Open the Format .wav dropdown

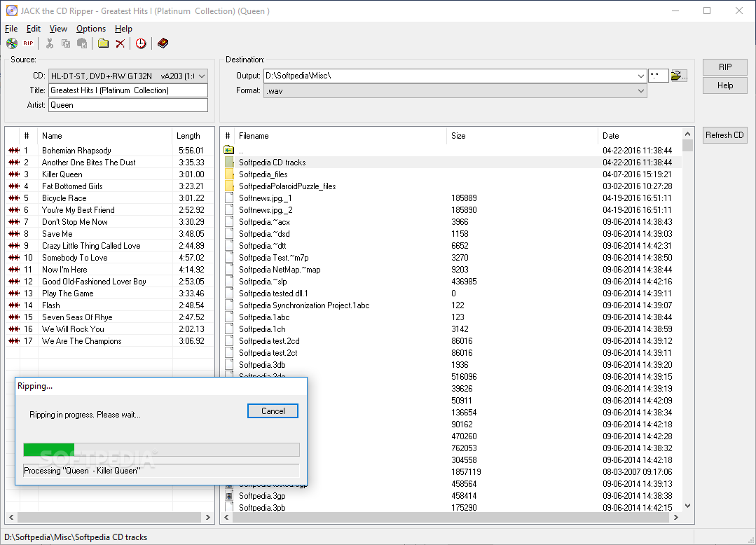(641, 90)
